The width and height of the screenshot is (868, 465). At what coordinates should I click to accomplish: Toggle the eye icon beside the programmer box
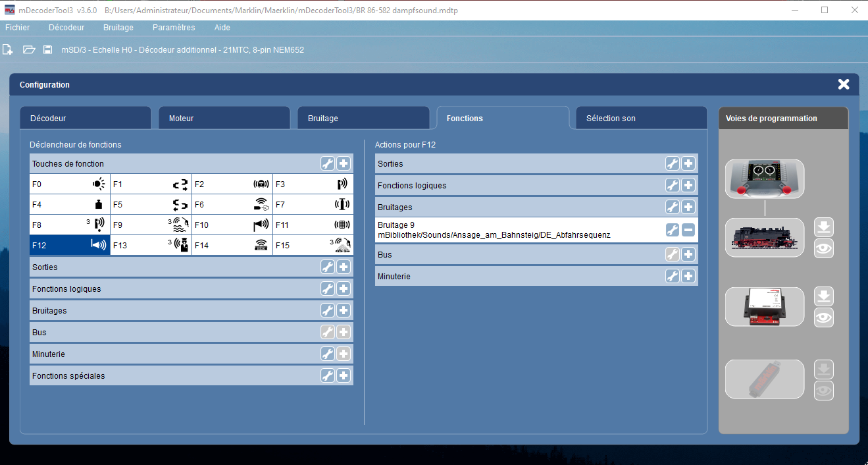pyautogui.click(x=824, y=317)
